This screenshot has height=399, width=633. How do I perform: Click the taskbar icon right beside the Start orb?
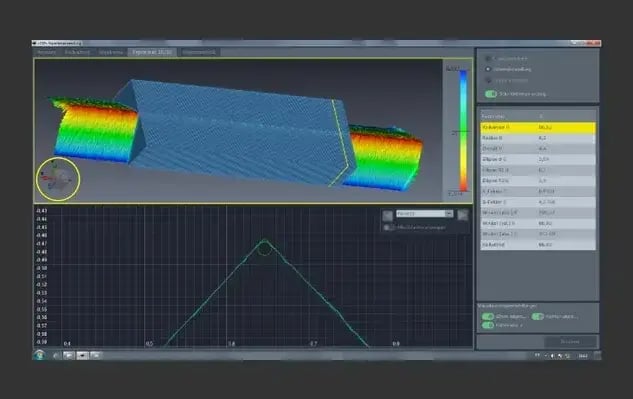click(56, 355)
